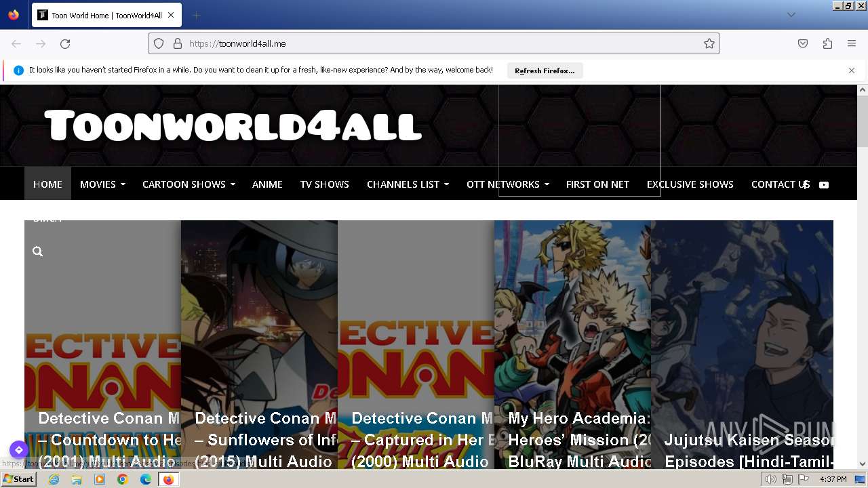Viewport: 868px width, 488px height.
Task: Open File Explorer folder from taskbar
Action: (x=77, y=479)
